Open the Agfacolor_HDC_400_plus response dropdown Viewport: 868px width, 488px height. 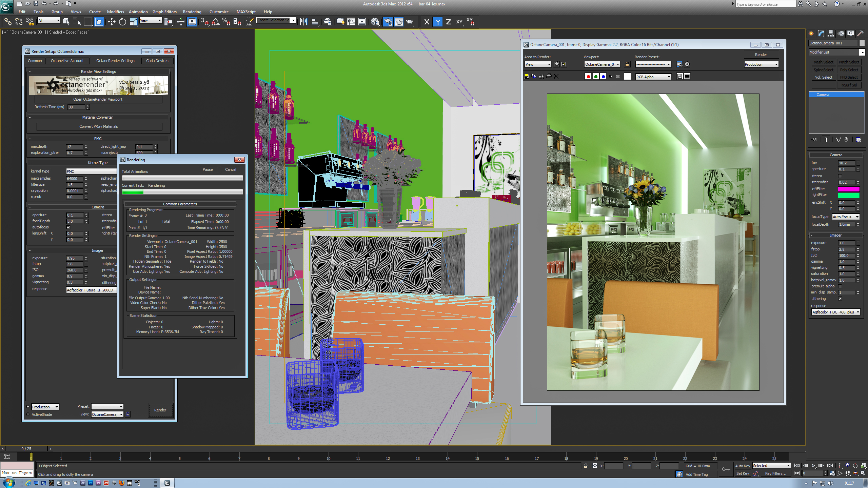tap(836, 312)
